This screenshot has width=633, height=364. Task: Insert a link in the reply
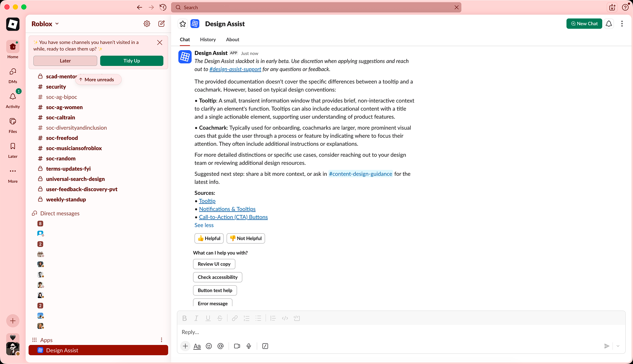[235, 318]
